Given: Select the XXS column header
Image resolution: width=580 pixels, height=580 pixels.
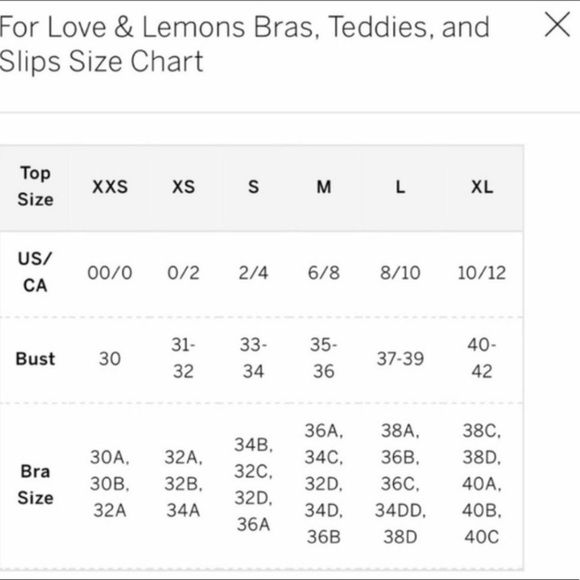Looking at the screenshot, I should point(110,187).
